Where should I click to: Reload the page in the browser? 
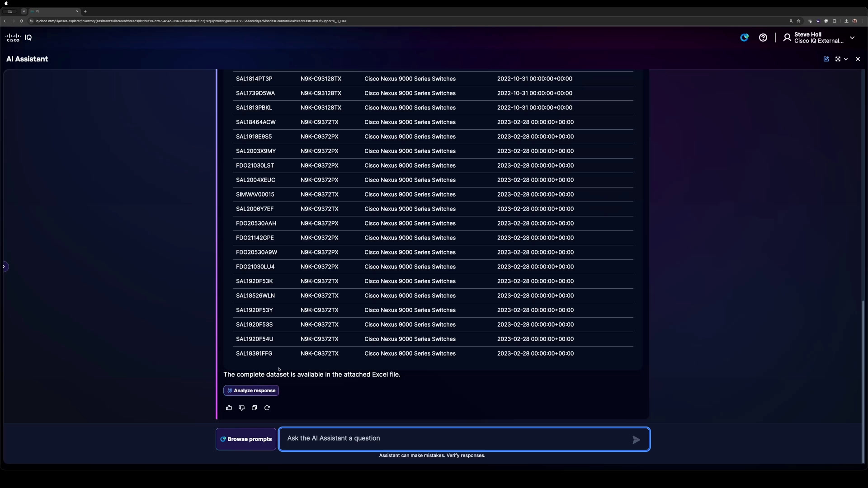coord(21,21)
